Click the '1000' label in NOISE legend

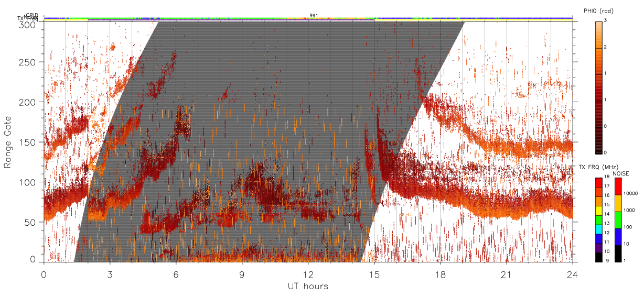629,211
